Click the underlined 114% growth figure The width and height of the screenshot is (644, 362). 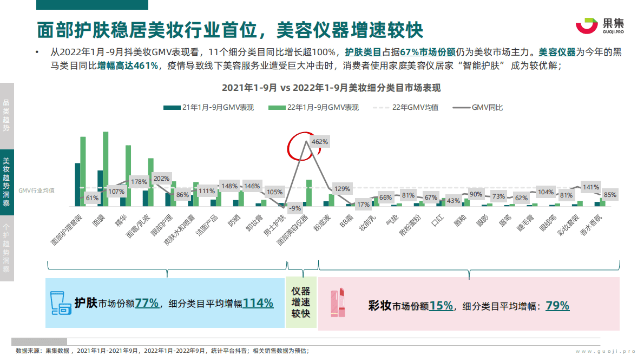point(259,303)
